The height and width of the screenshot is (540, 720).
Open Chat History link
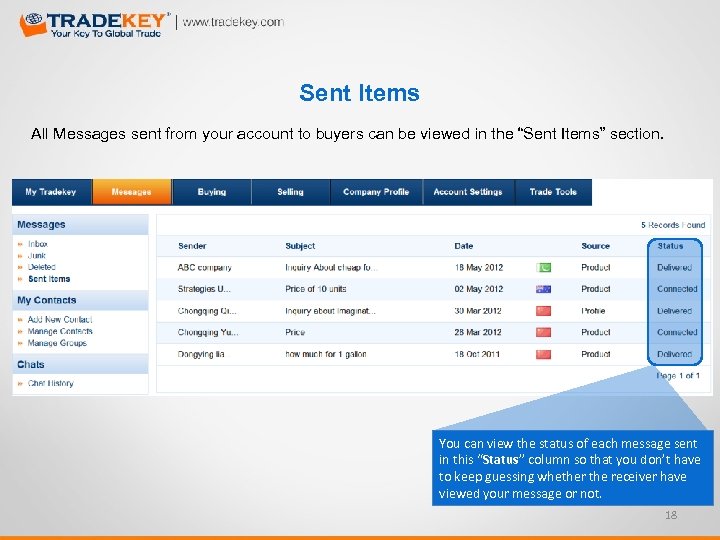pyautogui.click(x=51, y=383)
